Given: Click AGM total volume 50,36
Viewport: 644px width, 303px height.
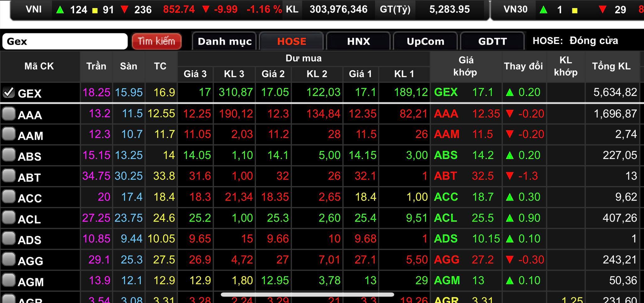Looking at the screenshot, I should 623,280.
